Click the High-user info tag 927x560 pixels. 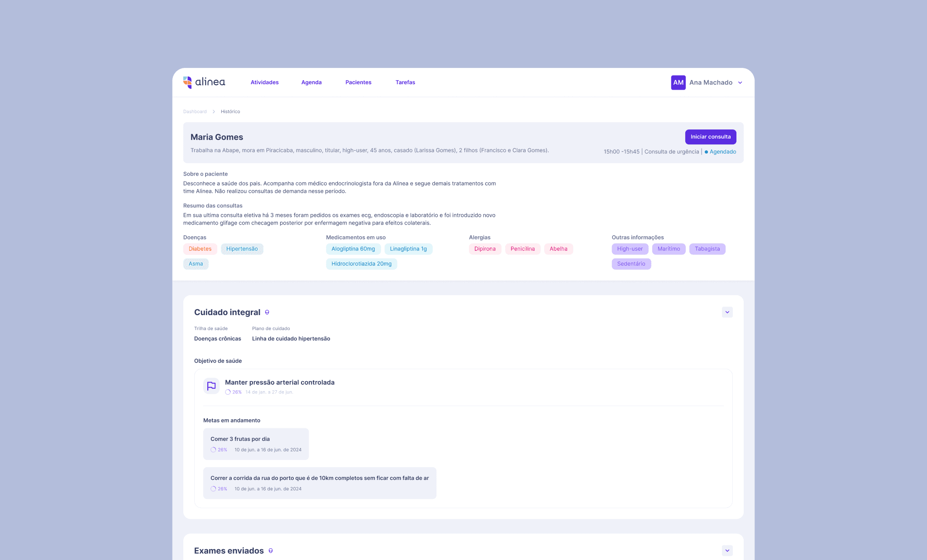pyautogui.click(x=630, y=249)
